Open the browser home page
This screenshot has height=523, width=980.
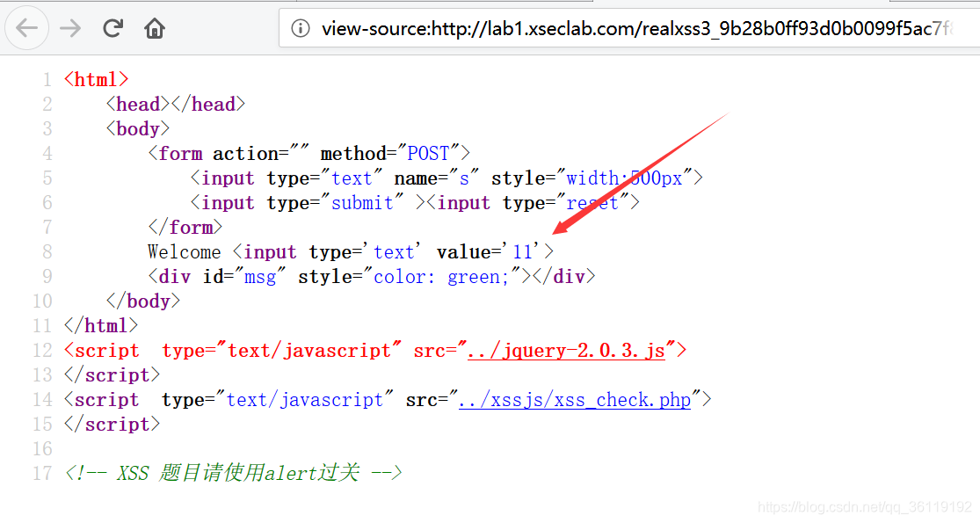155,28
